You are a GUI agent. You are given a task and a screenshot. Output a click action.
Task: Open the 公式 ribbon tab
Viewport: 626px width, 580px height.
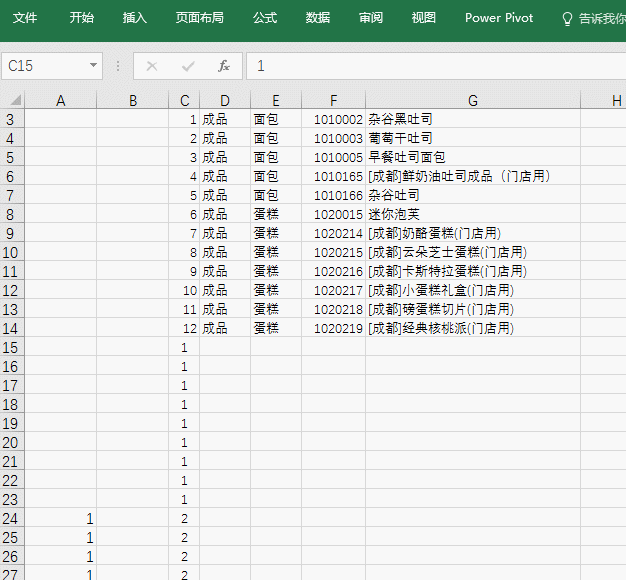tap(265, 18)
